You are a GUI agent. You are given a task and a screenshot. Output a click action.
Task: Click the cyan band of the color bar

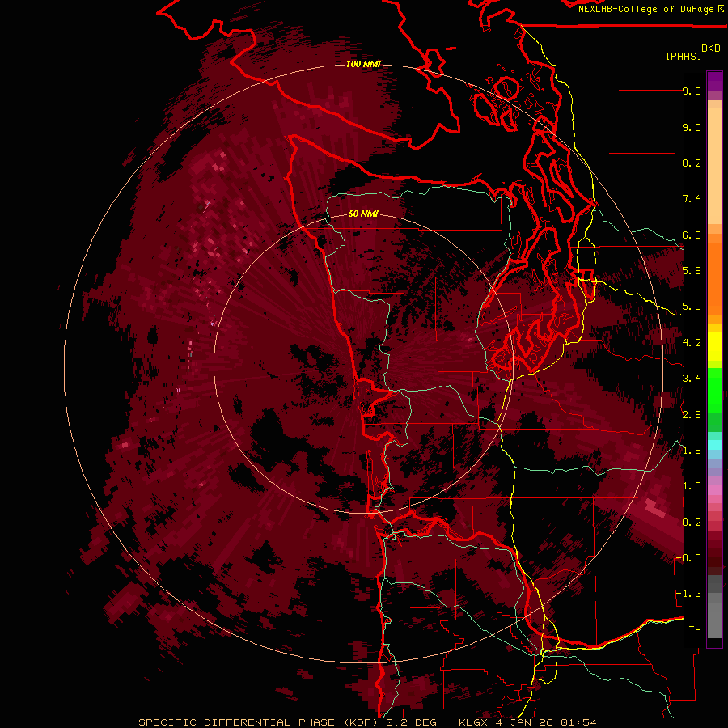[714, 445]
